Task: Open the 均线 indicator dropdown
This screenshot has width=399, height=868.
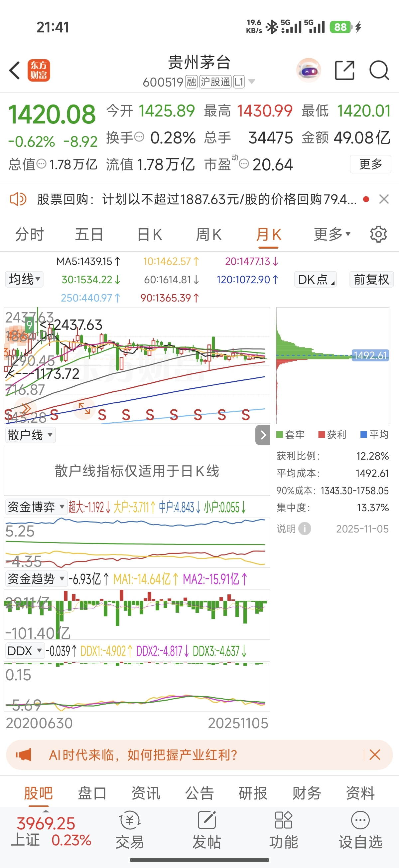Action: [24, 279]
